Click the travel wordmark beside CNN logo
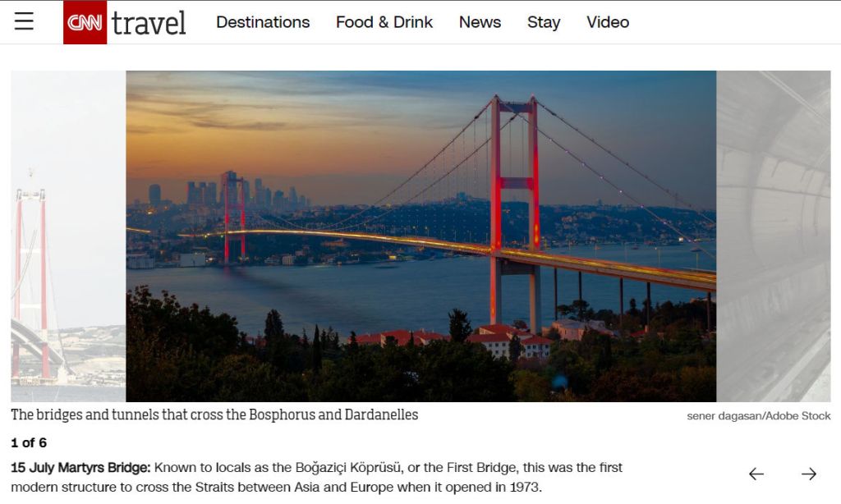The height and width of the screenshot is (504, 841). 149,22
